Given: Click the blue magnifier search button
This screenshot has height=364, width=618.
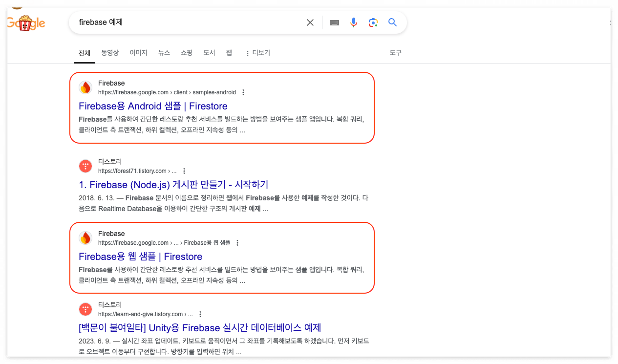Looking at the screenshot, I should [393, 22].
